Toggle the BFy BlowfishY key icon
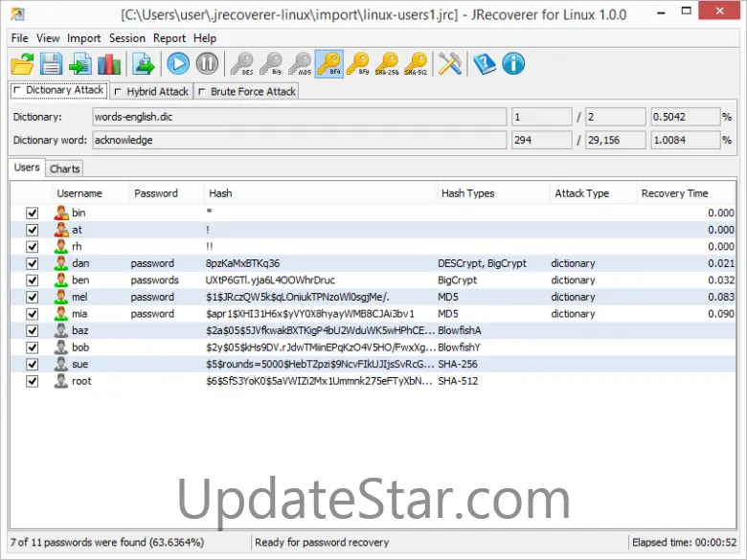The height and width of the screenshot is (560, 747). [358, 64]
